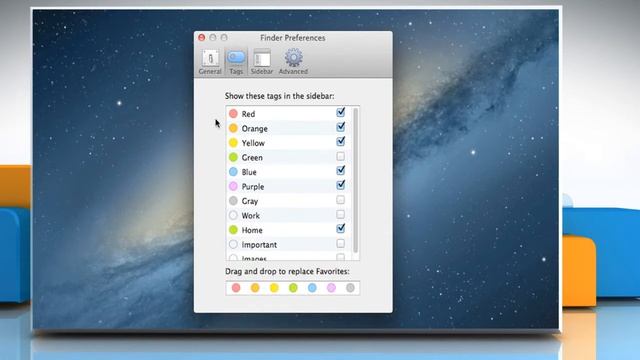The height and width of the screenshot is (360, 640).
Task: Select the Red tag name
Action: pyautogui.click(x=248, y=114)
